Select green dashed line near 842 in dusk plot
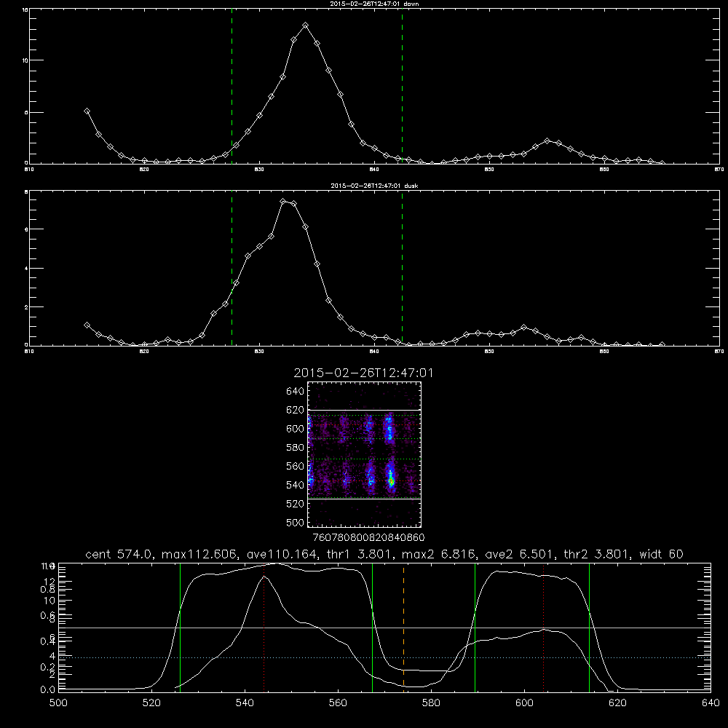This screenshot has height=728, width=728. pos(402,268)
